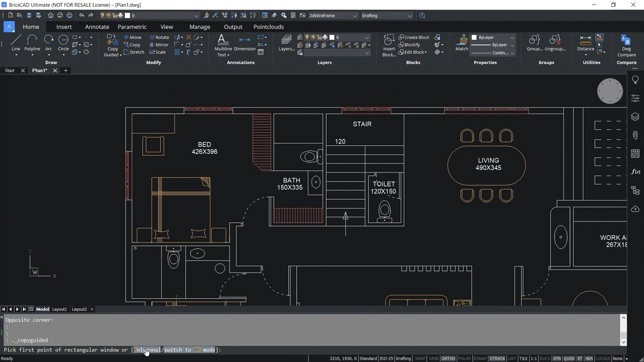Activate the Move tool in Modify panel
644x362 pixels.
132,37
